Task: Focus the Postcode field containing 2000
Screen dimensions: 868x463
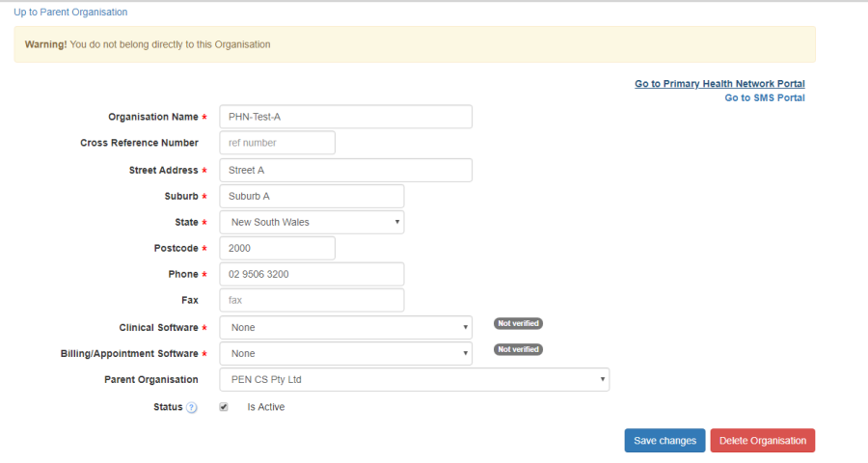Action: point(278,248)
